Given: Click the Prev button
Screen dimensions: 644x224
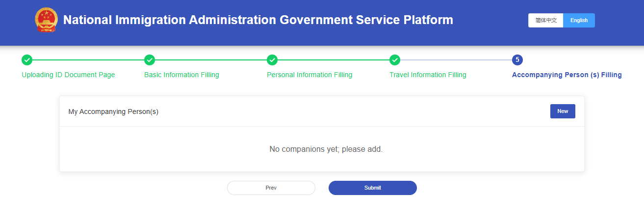Looking at the screenshot, I should 271,188.
